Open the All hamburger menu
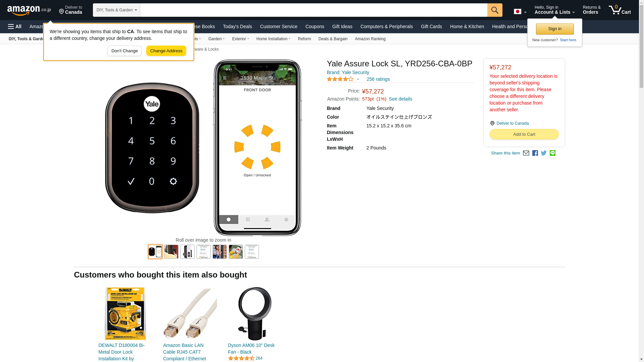 [x=15, y=26]
